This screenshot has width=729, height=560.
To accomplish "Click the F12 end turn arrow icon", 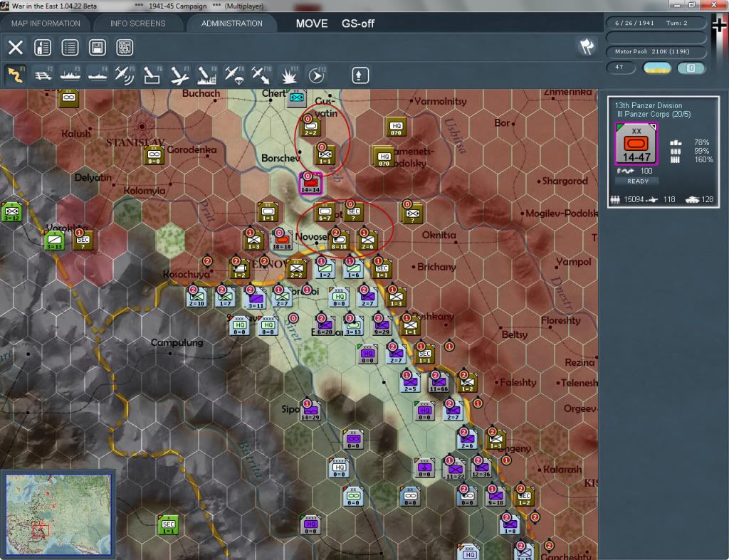I will pos(316,75).
